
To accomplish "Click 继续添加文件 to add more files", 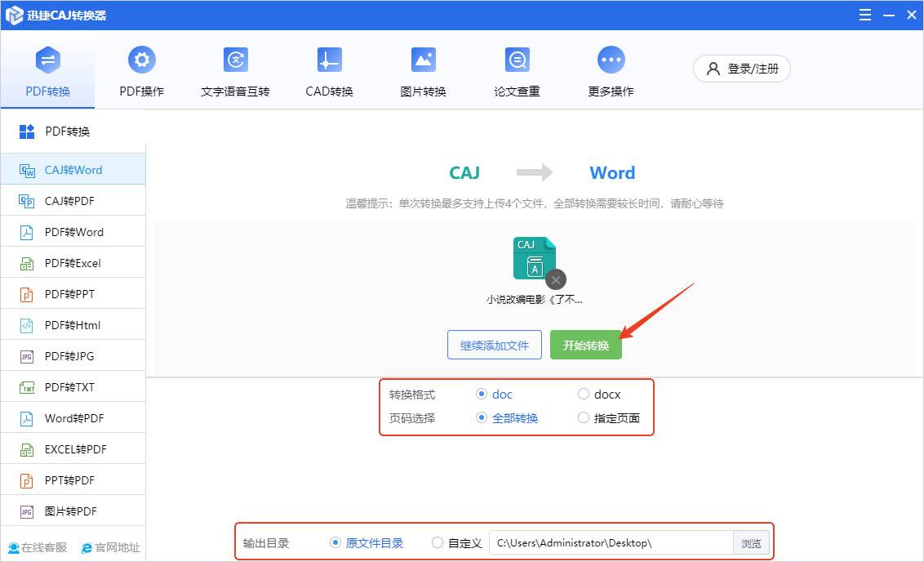I will (x=495, y=345).
